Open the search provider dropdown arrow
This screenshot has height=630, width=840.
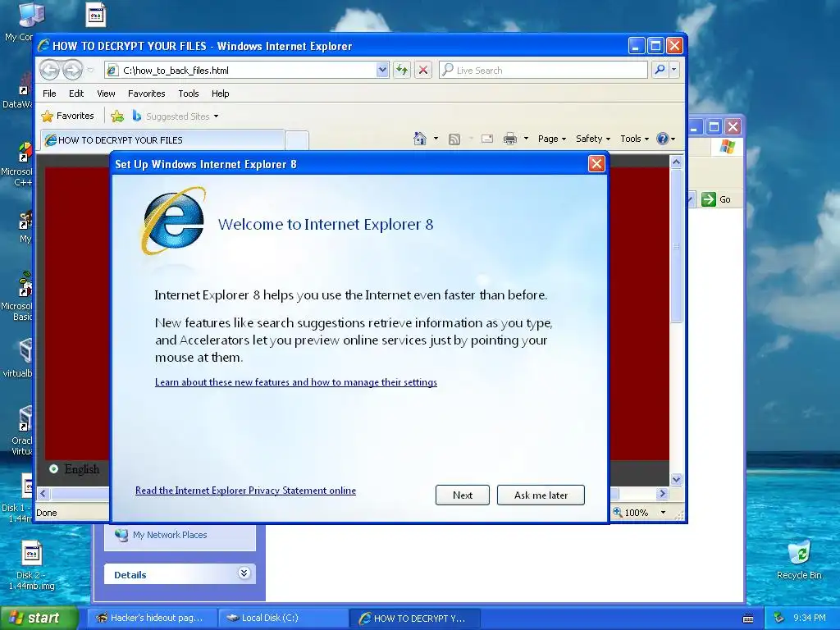click(674, 70)
